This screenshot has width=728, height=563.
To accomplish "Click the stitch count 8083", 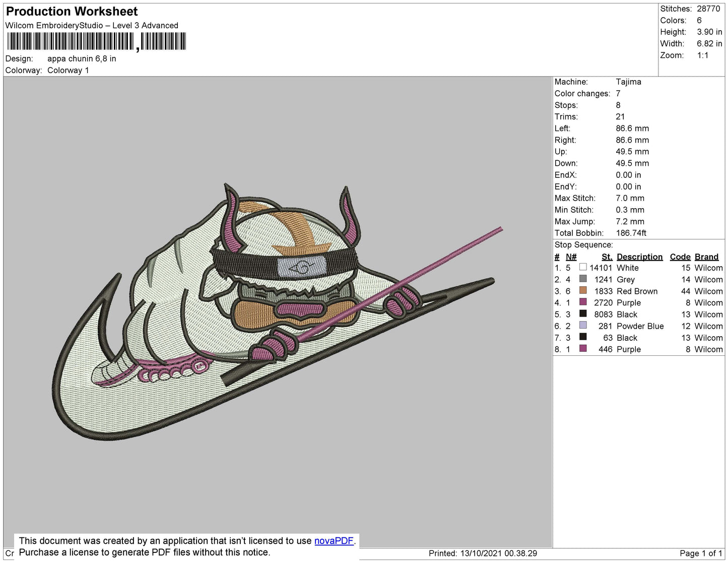I will (603, 314).
